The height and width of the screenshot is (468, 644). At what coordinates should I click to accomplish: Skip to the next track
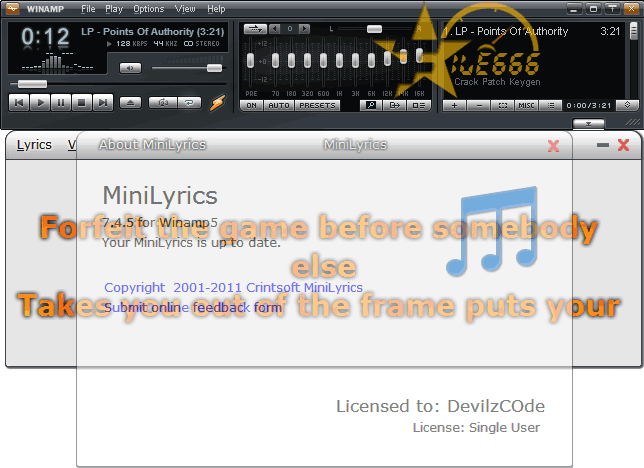coord(103,103)
